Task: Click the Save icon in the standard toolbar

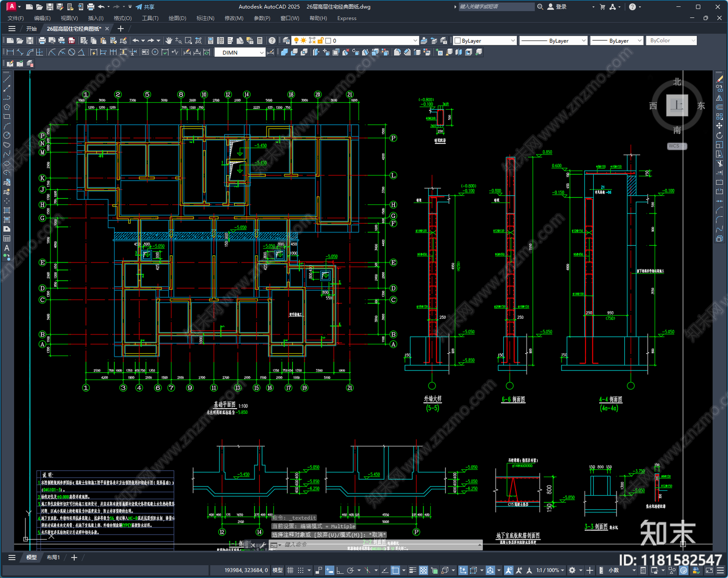Action: tap(30, 41)
